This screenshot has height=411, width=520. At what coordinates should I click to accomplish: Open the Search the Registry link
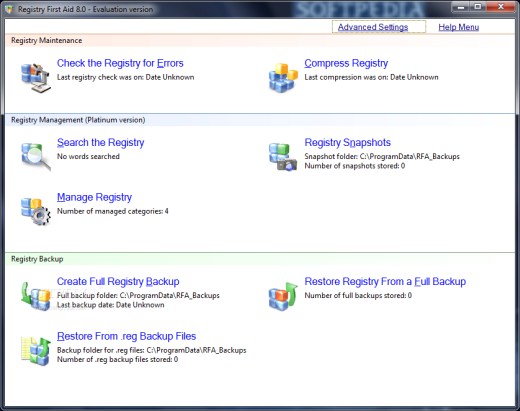(100, 142)
